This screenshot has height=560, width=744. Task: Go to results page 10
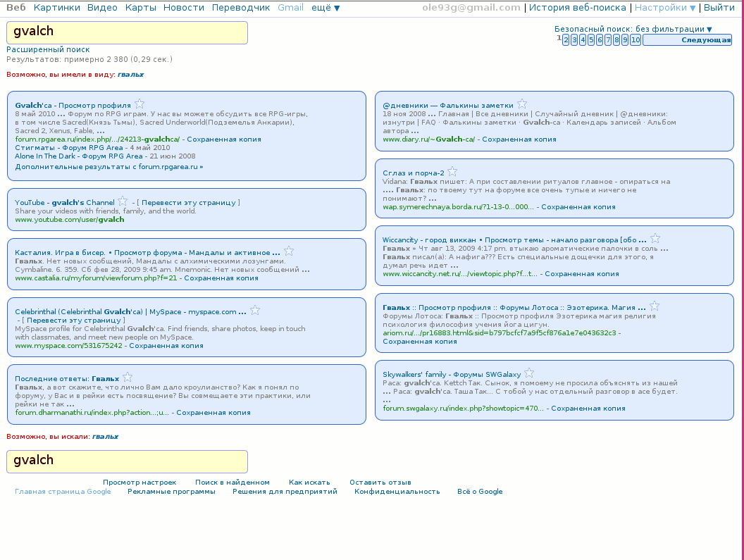tap(635, 40)
